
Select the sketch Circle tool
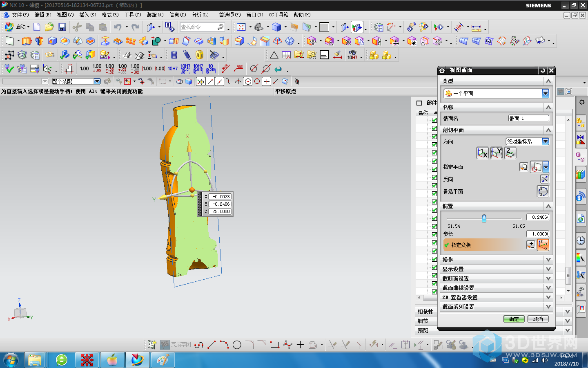click(x=237, y=345)
